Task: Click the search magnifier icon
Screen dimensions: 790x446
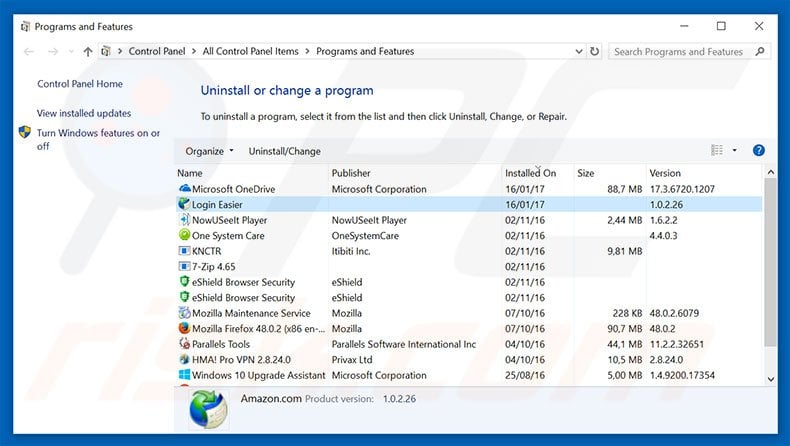Action: (x=760, y=51)
